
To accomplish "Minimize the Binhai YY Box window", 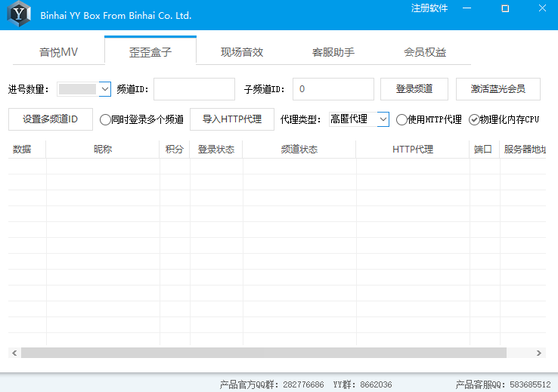I will (x=467, y=8).
